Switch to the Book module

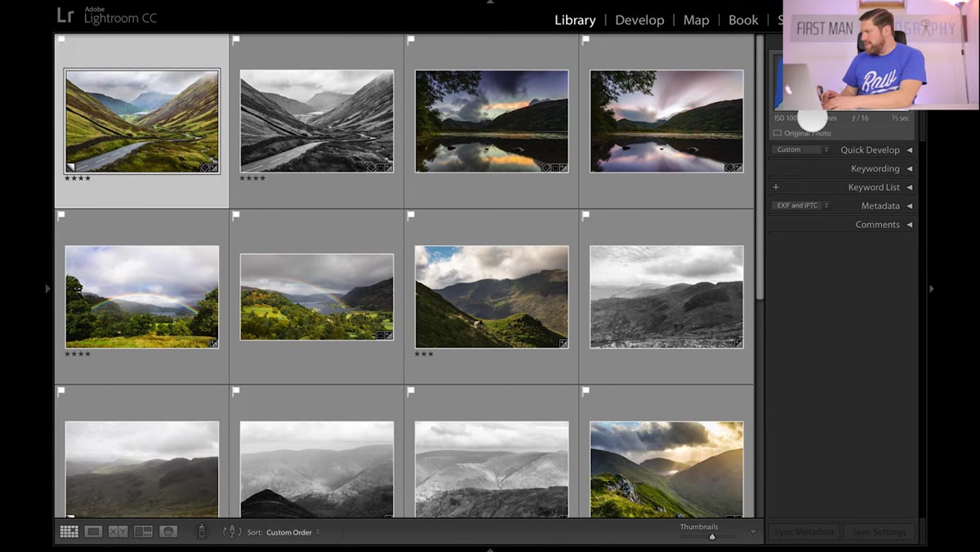[x=743, y=20]
